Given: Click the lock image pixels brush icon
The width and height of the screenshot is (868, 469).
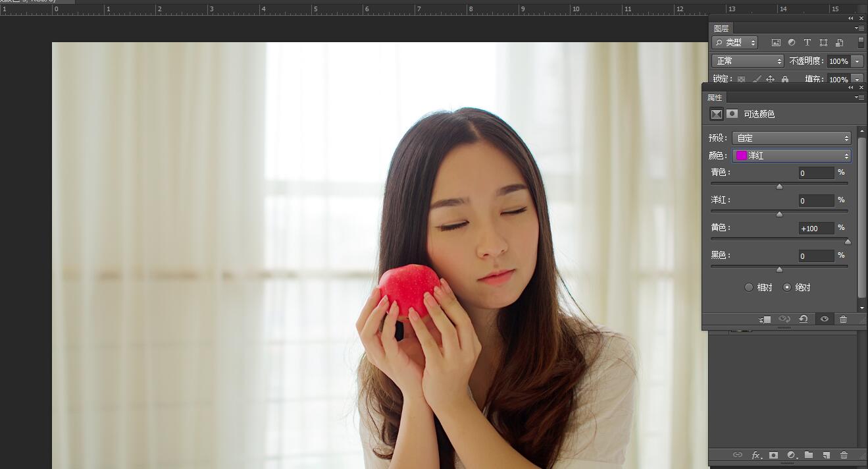Looking at the screenshot, I should click(756, 79).
